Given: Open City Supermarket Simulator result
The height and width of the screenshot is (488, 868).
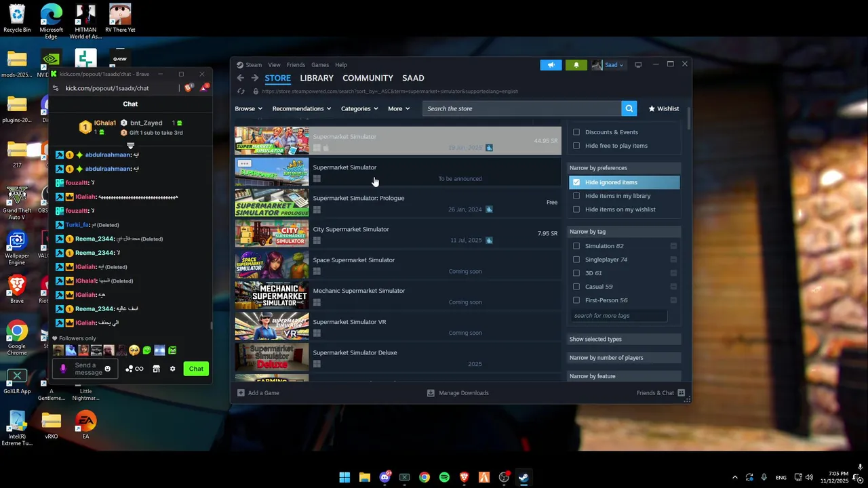Looking at the screenshot, I should point(398,235).
